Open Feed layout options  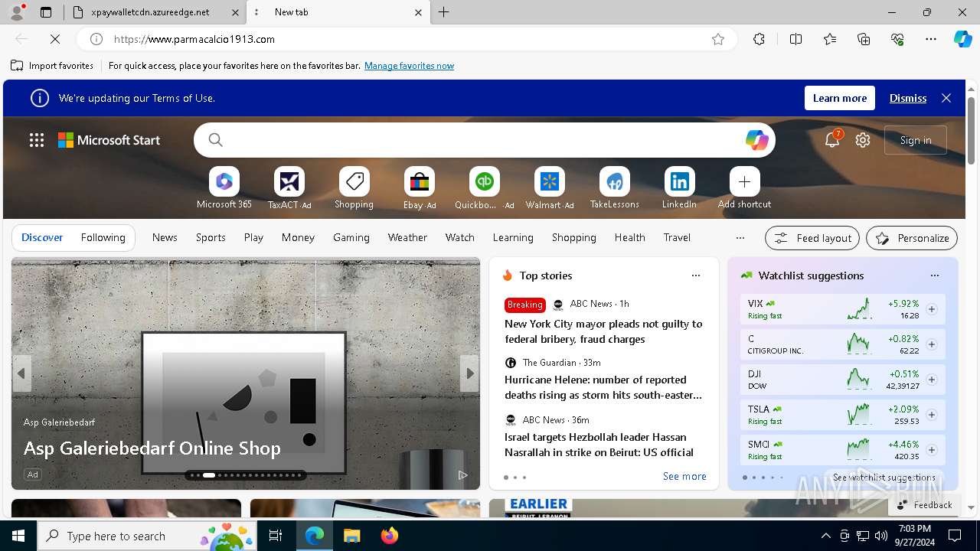[x=812, y=238]
